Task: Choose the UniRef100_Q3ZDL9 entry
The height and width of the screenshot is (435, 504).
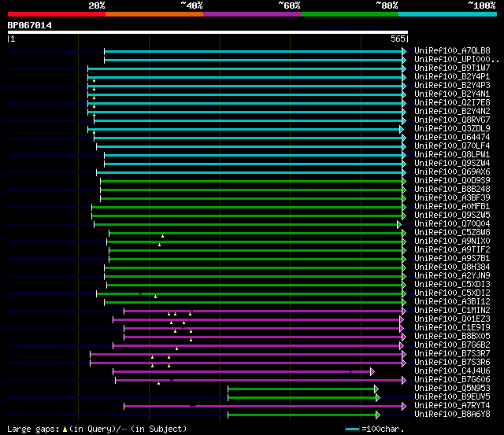Action: coord(452,129)
